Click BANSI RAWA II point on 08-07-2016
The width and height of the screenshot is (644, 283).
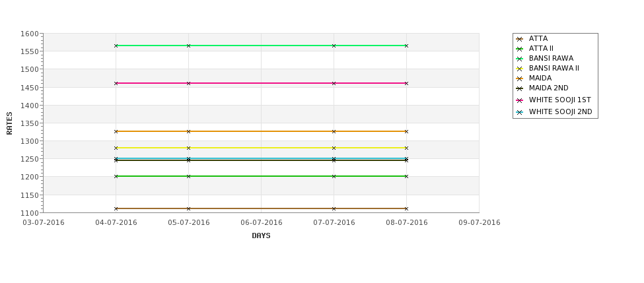pyautogui.click(x=407, y=148)
